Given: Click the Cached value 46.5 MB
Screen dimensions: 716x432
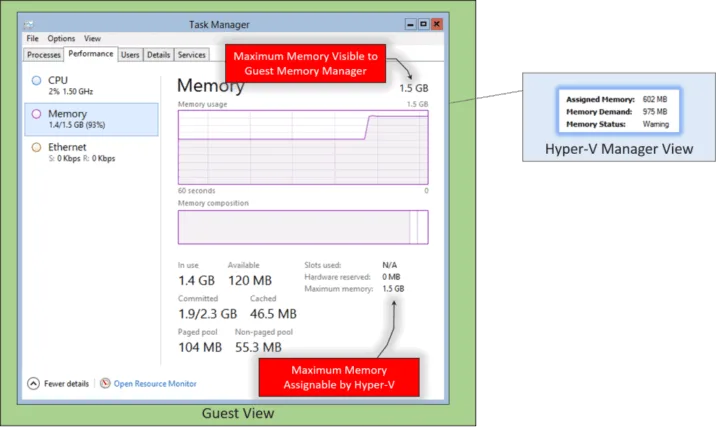Looking at the screenshot, I should tap(273, 314).
